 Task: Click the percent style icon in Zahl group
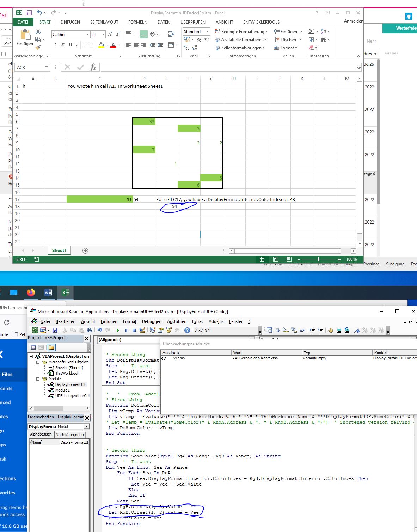[199, 39]
